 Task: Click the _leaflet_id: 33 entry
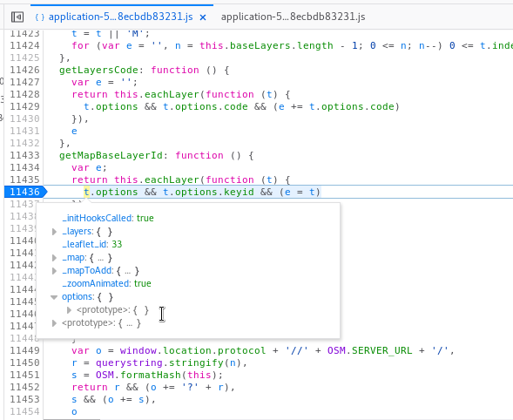(92, 244)
